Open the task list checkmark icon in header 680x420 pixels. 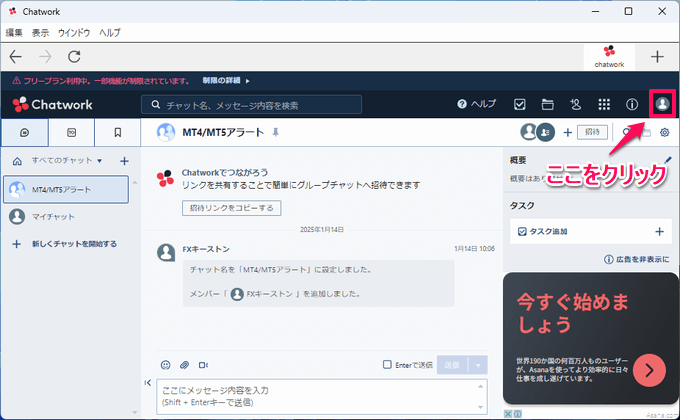pyautogui.click(x=520, y=104)
